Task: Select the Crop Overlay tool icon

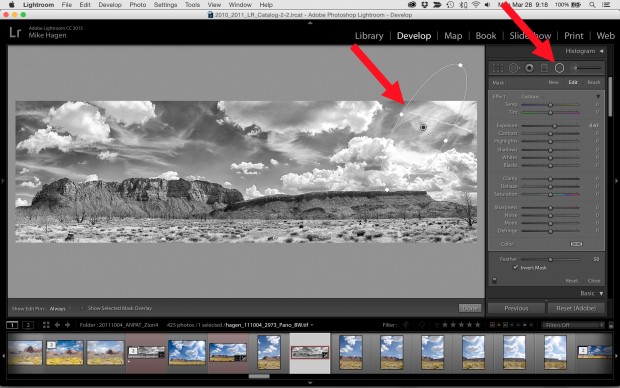Action: 497,68
